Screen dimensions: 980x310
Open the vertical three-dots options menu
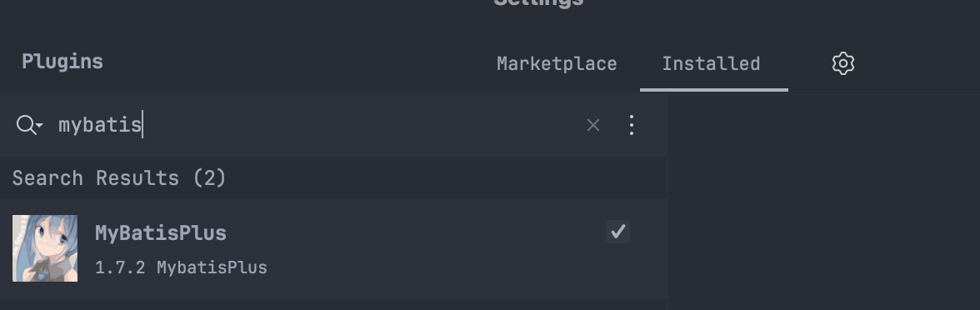[632, 126]
